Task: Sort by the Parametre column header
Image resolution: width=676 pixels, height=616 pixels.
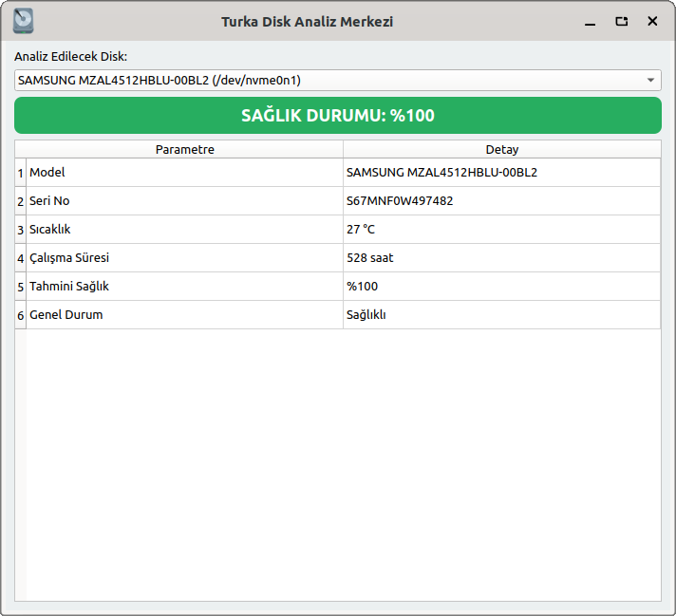Action: coord(184,149)
